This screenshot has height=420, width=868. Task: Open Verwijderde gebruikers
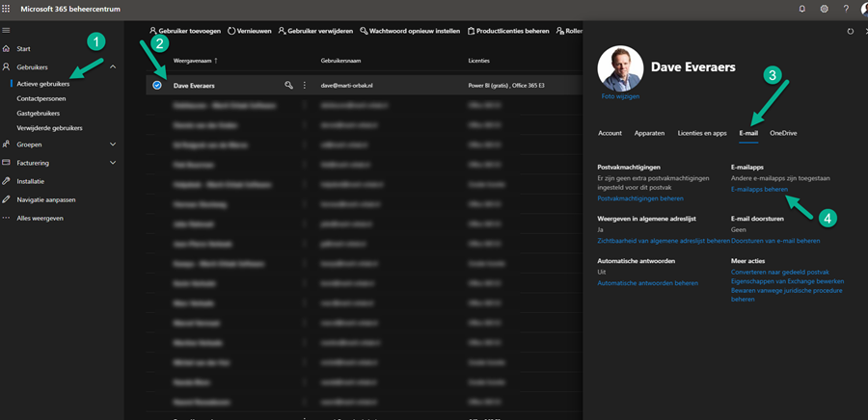(50, 128)
